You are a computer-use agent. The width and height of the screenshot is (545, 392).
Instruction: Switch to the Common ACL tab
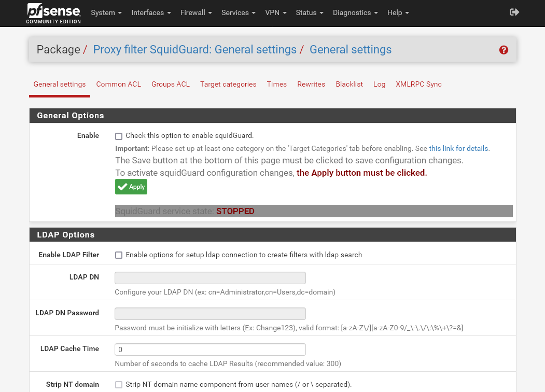(x=118, y=84)
